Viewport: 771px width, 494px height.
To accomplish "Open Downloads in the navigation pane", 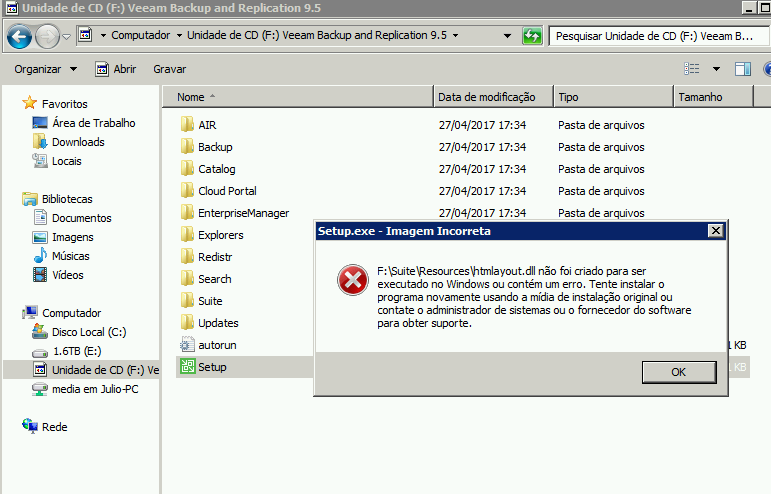I will pyautogui.click(x=68, y=142).
